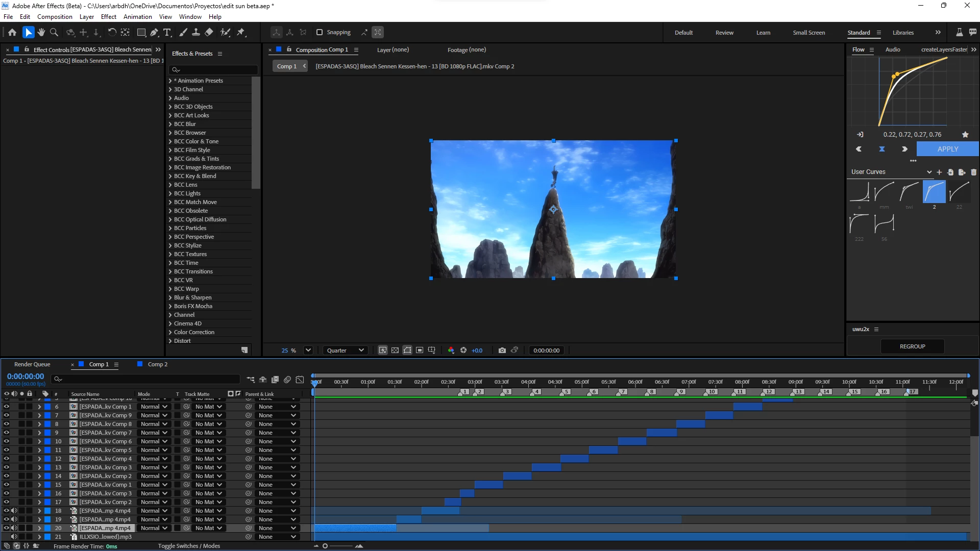Image resolution: width=980 pixels, height=551 pixels.
Task: Enable the Snapping checkbox
Action: (320, 32)
